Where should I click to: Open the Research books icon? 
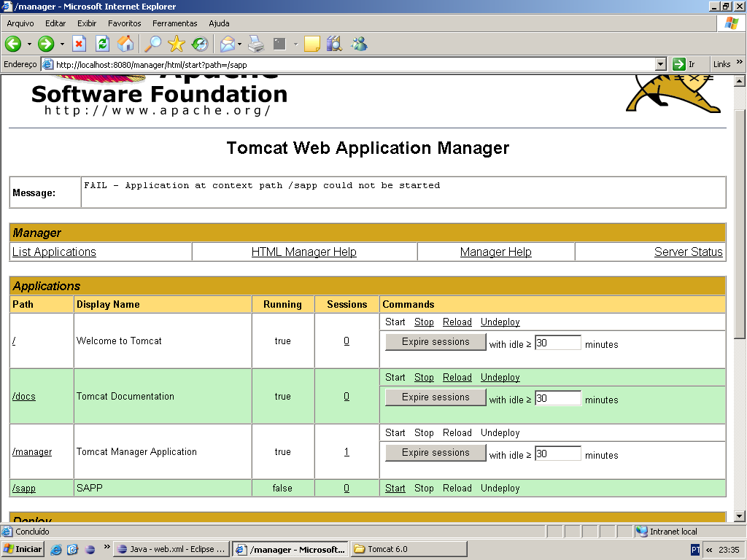334,44
